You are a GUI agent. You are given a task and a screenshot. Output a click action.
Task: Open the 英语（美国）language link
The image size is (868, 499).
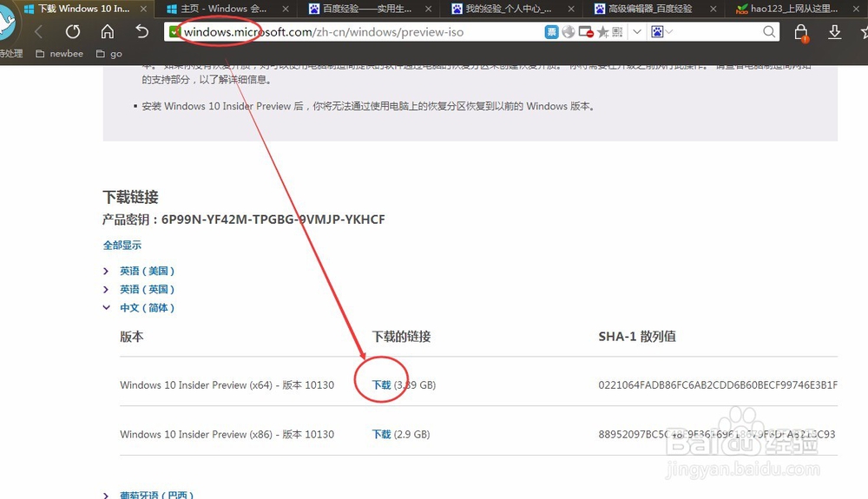148,271
